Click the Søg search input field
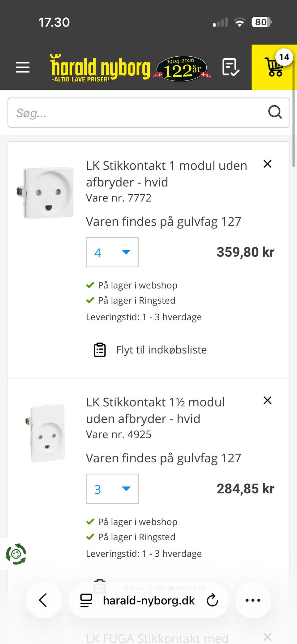Screen dimensions: 297x644 136,113
